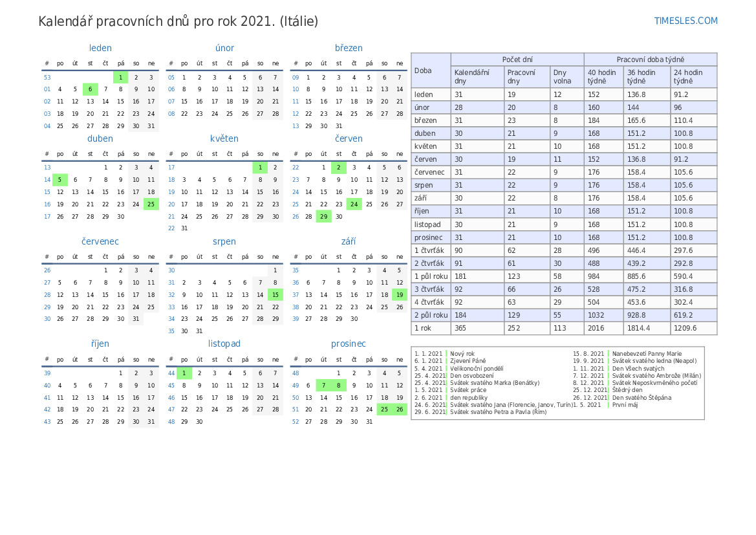Click the 'Štědrý den' holiday entry

(627, 390)
